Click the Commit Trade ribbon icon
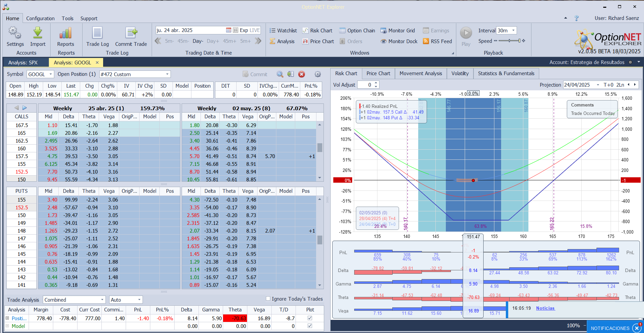644x333 pixels. pos(131,33)
